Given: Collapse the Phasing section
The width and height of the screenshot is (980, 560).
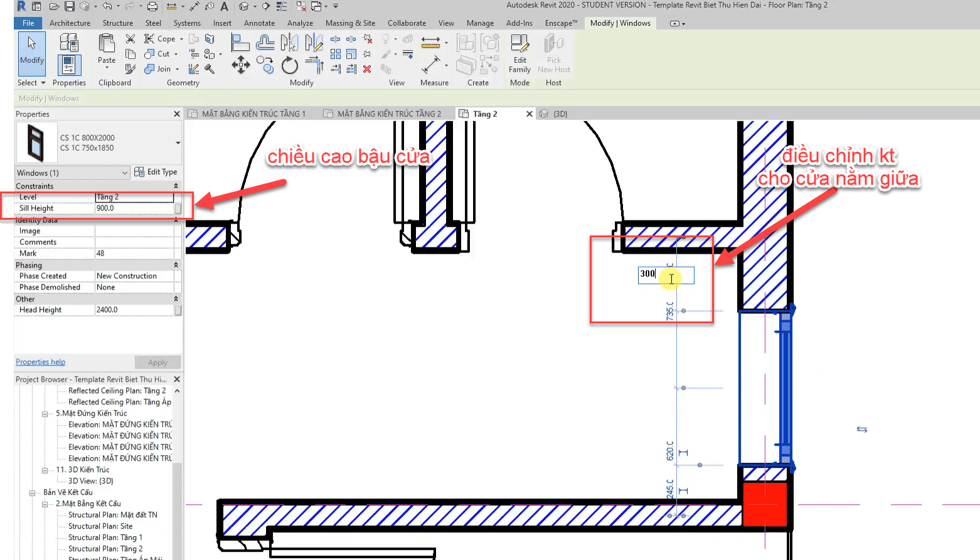Looking at the screenshot, I should (x=176, y=266).
